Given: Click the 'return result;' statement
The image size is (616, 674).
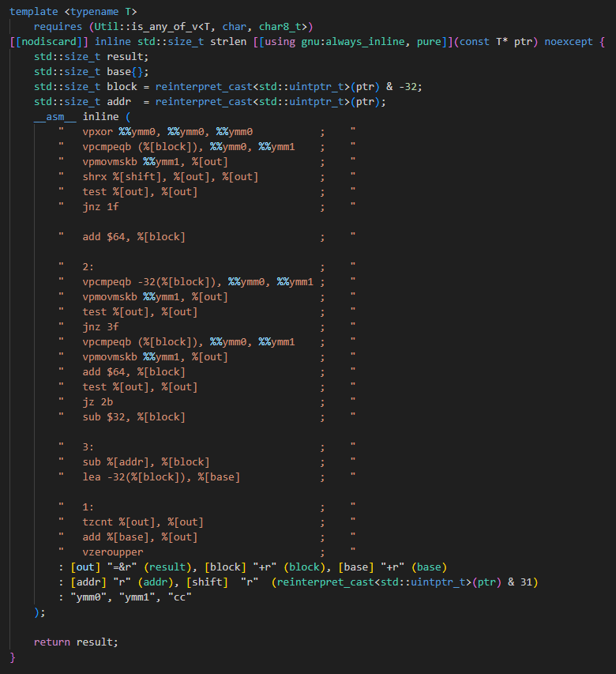Looking at the screenshot, I should (x=76, y=642).
